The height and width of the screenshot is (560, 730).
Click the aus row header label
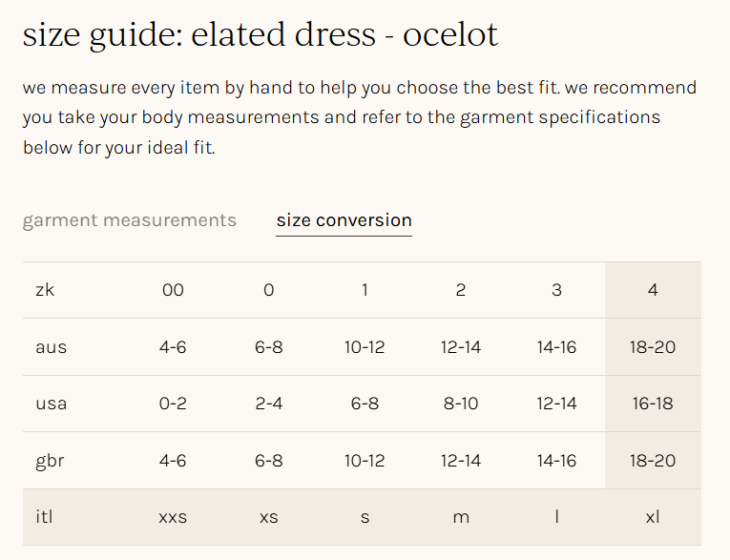(51, 347)
